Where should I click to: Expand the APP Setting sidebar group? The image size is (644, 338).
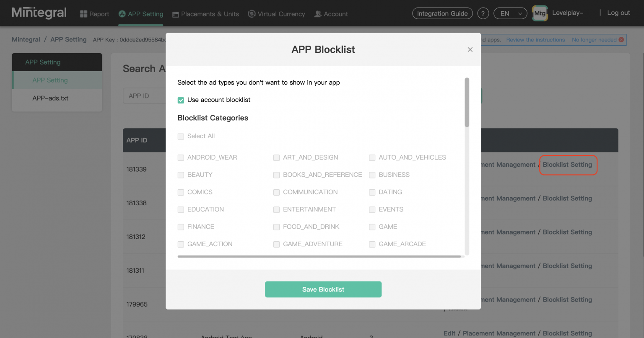(57, 62)
